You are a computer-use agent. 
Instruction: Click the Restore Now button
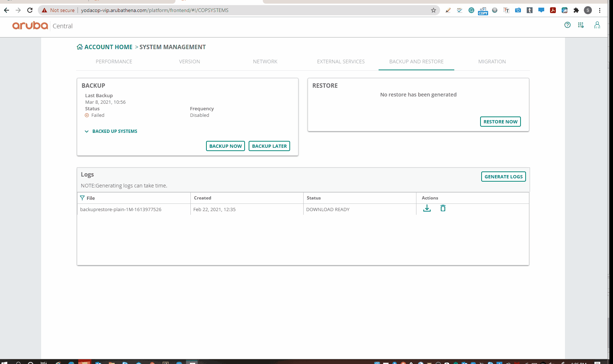(500, 122)
